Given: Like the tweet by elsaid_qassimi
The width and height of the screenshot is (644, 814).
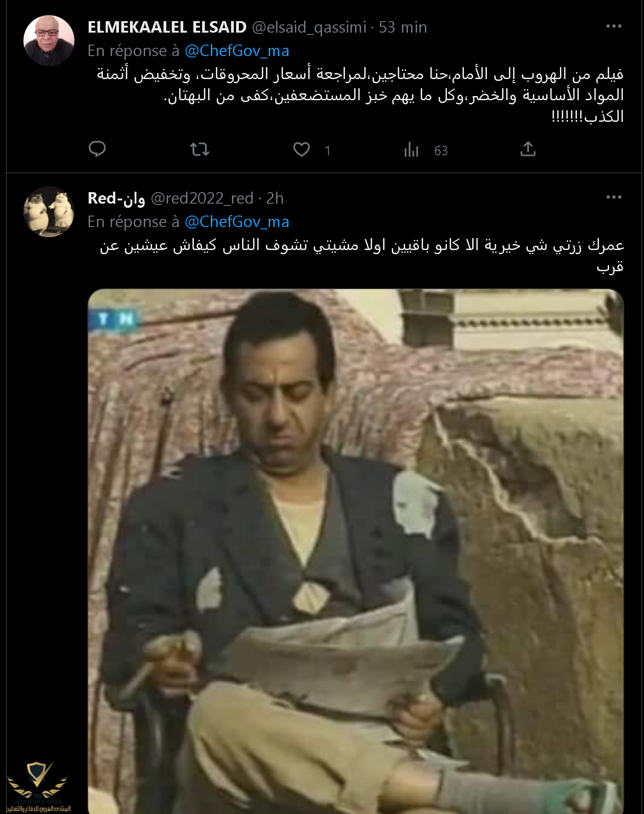Looking at the screenshot, I should pos(302,149).
